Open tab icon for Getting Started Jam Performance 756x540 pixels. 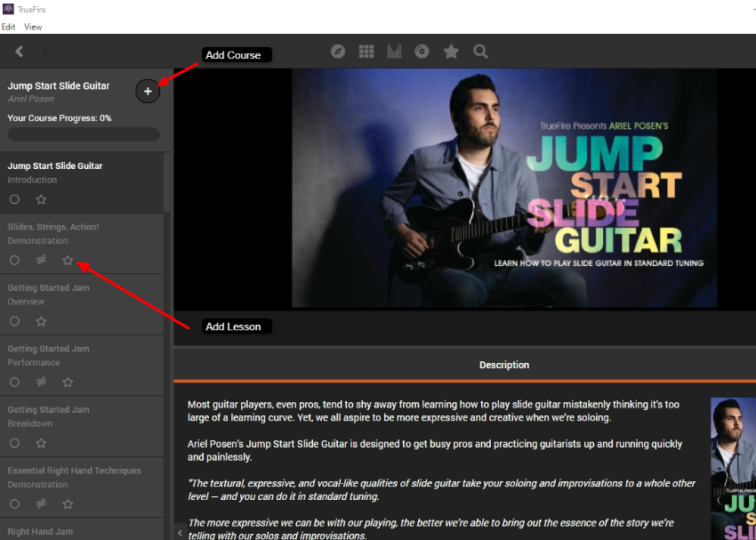click(41, 383)
